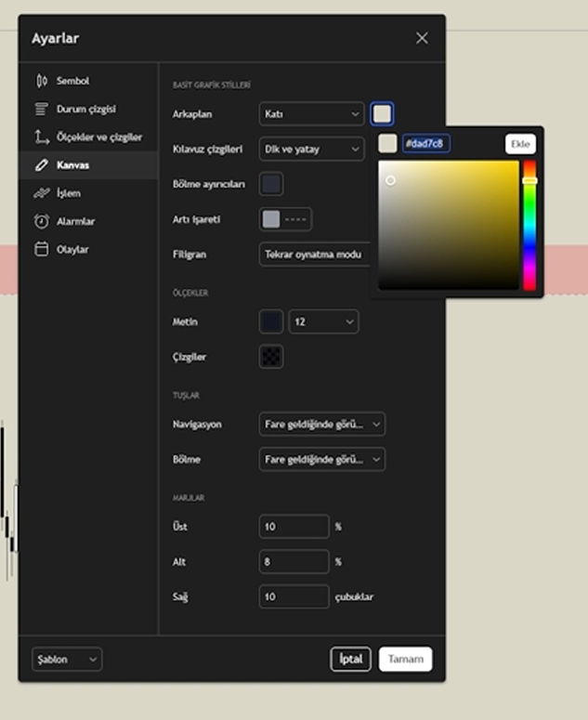Click the Alarmlar alarm clock icon
The image size is (588, 720).
pos(41,221)
